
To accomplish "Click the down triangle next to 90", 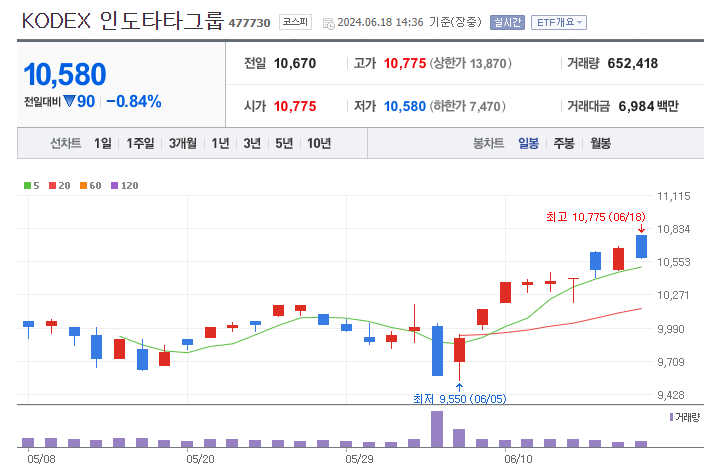I will click(69, 101).
